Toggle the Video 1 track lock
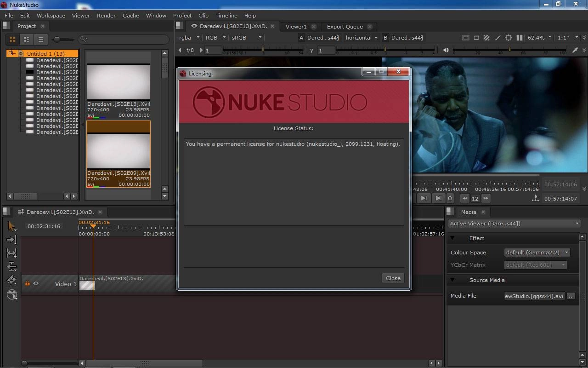 (x=27, y=283)
